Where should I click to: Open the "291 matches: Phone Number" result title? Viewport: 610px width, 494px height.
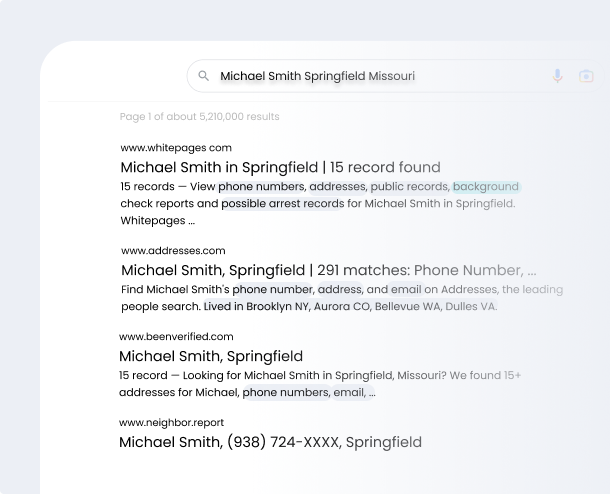(x=328, y=270)
